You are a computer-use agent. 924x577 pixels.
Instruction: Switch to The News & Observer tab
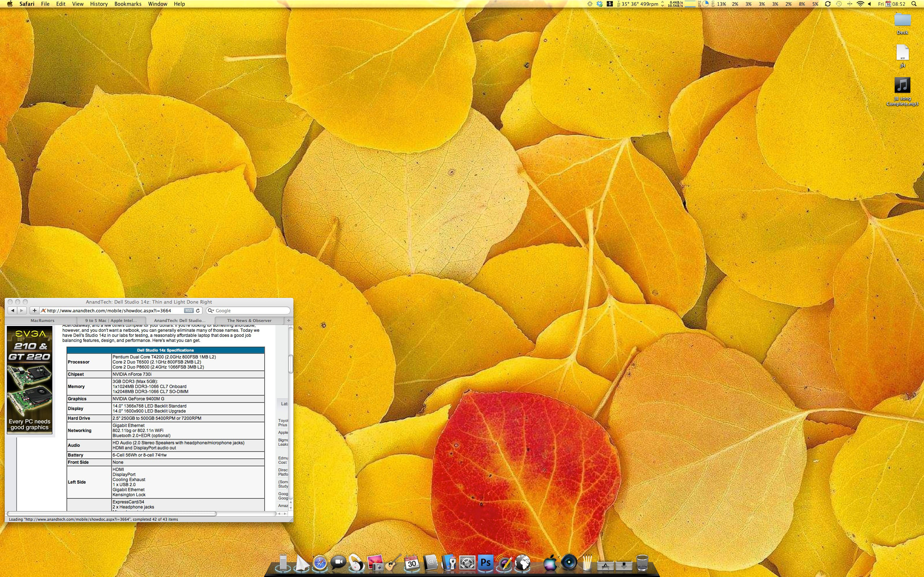tap(249, 321)
